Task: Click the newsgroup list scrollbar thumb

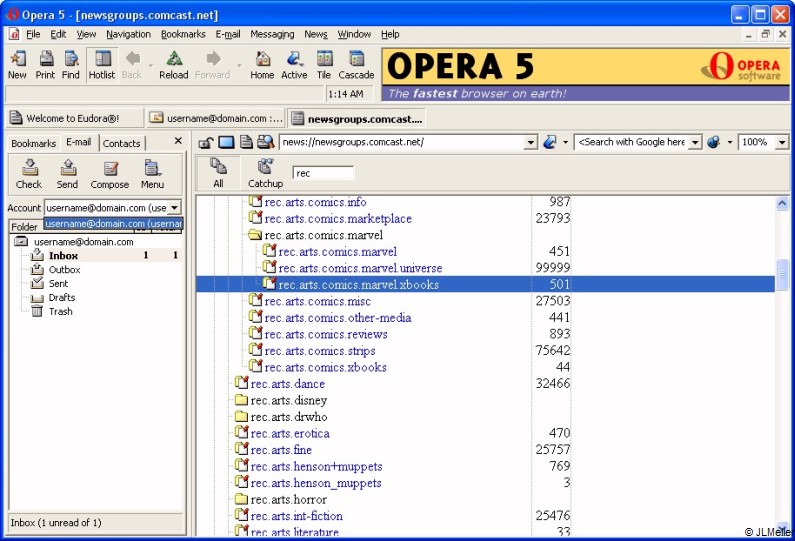Action: click(x=782, y=274)
